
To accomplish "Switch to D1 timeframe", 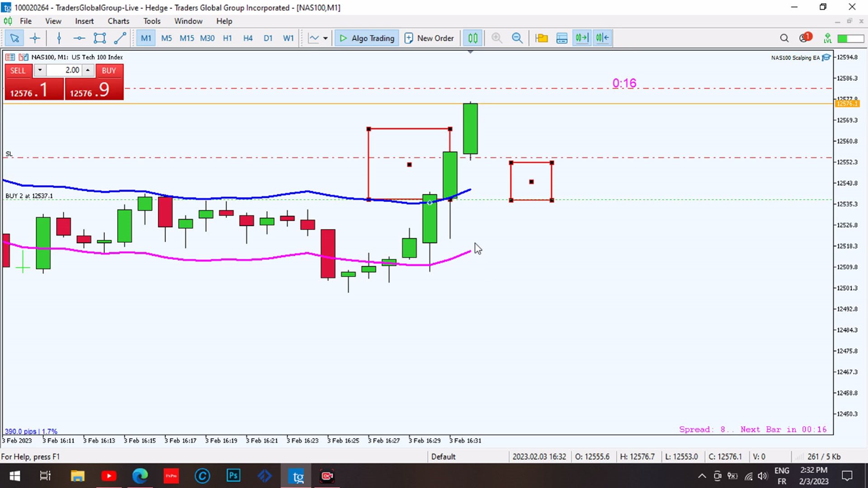I will click(268, 38).
